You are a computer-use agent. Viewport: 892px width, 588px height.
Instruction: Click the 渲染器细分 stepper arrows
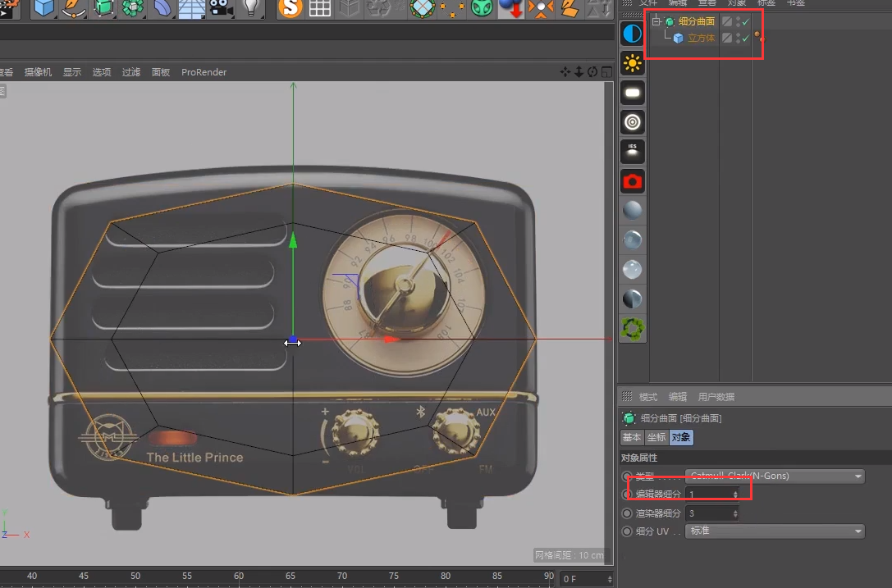[735, 513]
